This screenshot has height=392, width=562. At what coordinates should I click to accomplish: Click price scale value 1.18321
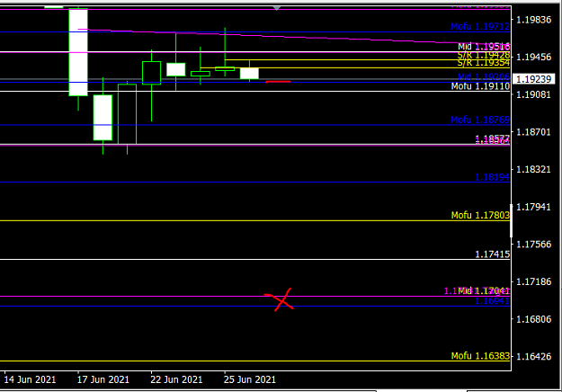point(533,170)
